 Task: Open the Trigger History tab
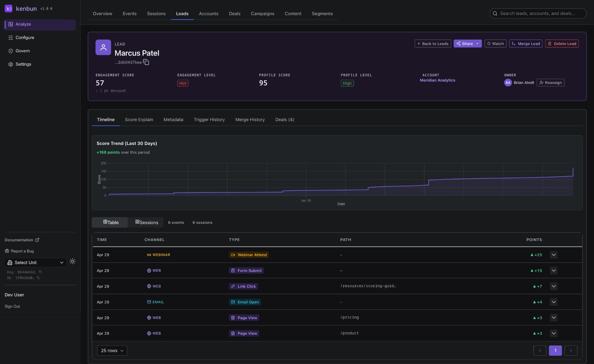[x=209, y=120]
